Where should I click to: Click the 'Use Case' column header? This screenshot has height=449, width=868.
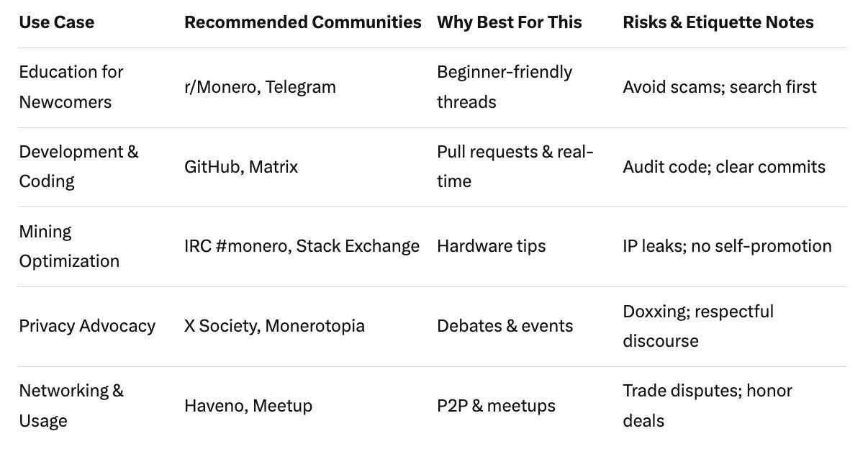point(56,22)
